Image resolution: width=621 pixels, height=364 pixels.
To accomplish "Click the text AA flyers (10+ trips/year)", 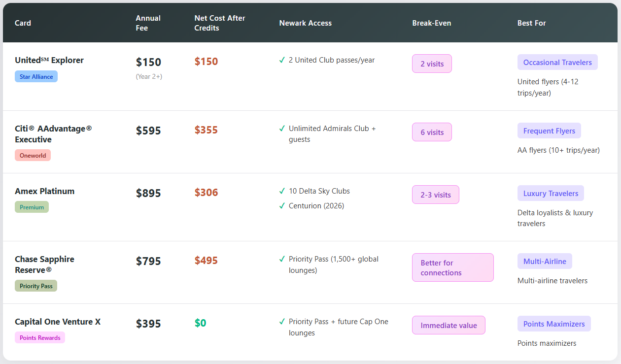I will click(x=558, y=150).
